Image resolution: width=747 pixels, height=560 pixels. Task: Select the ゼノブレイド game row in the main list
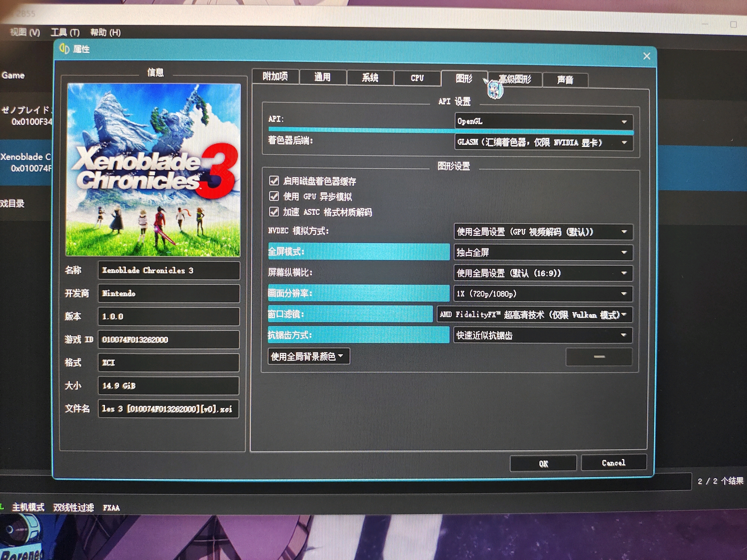click(x=26, y=116)
